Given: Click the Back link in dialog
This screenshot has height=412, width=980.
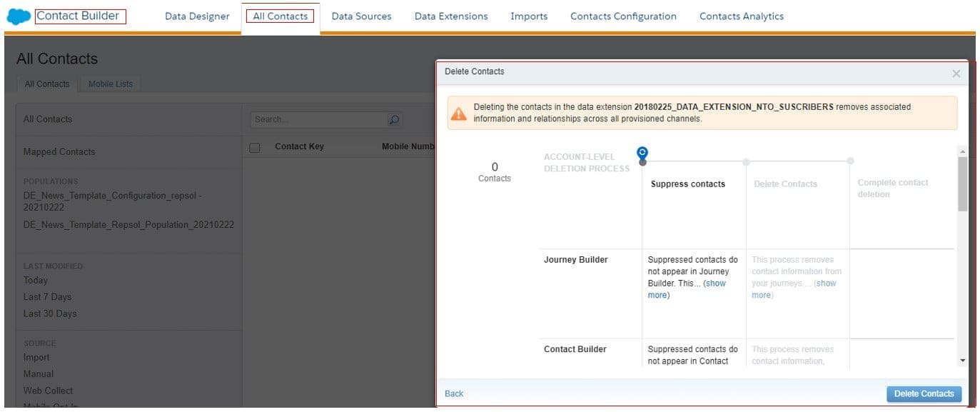Looking at the screenshot, I should coord(454,393).
